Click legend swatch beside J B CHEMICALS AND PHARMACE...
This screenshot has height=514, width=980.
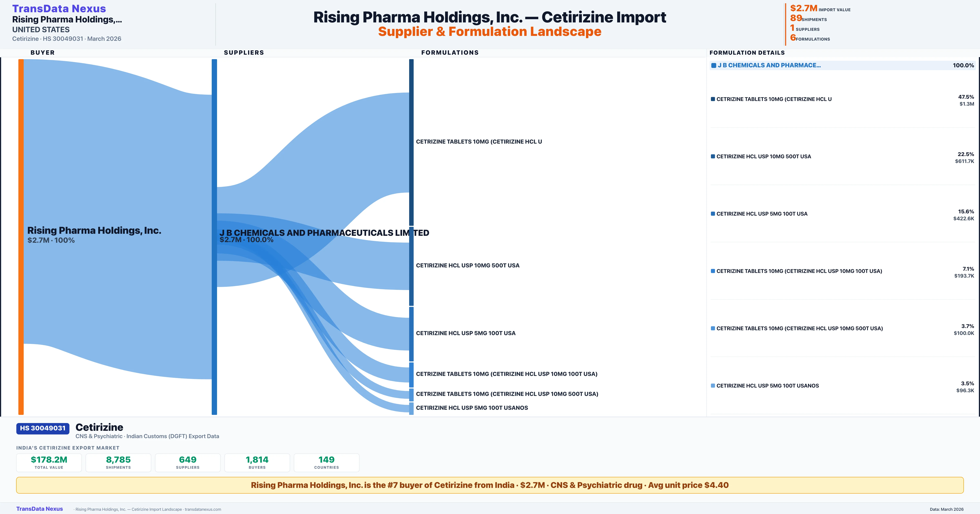tap(714, 65)
